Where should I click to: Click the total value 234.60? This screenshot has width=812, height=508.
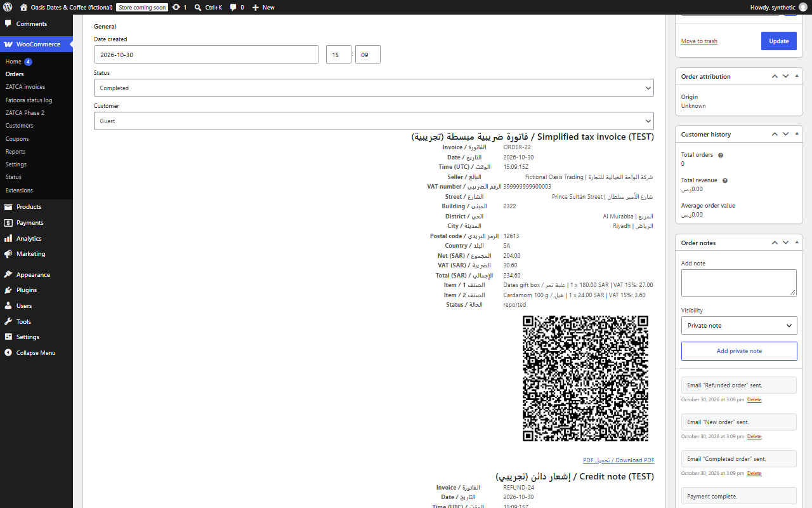[512, 276]
